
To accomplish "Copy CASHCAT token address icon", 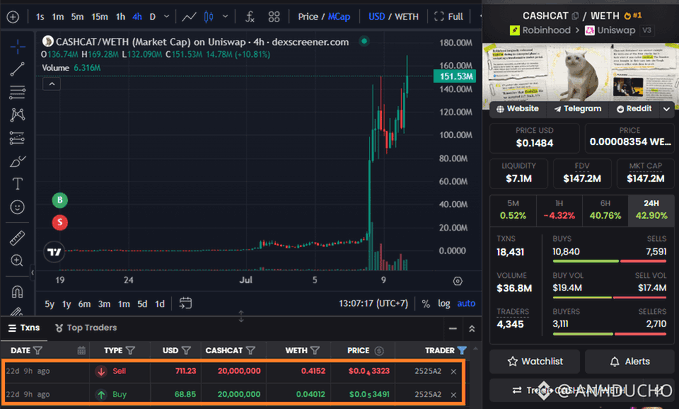I will tap(575, 16).
